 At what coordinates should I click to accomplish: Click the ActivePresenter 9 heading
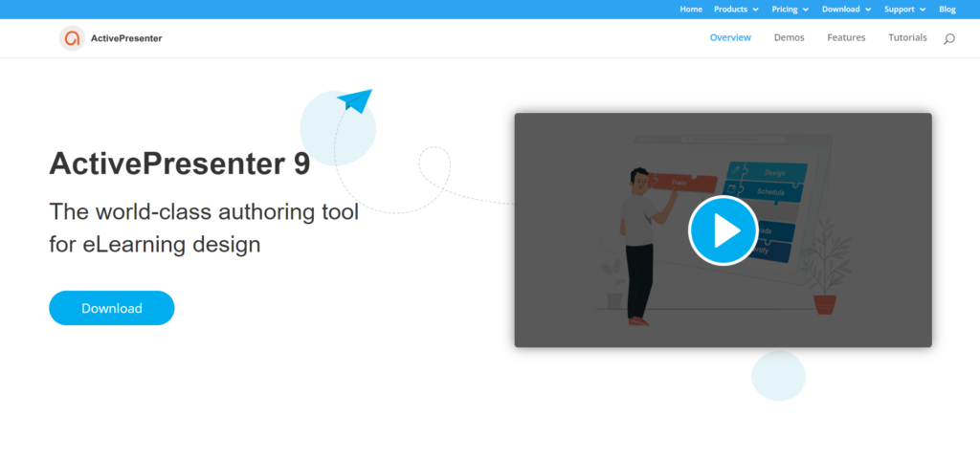point(179,164)
